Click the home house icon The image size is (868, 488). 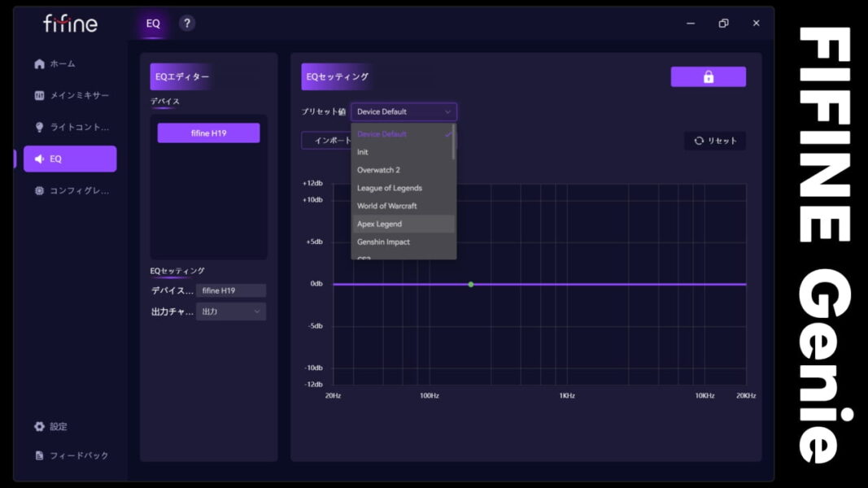pos(39,64)
